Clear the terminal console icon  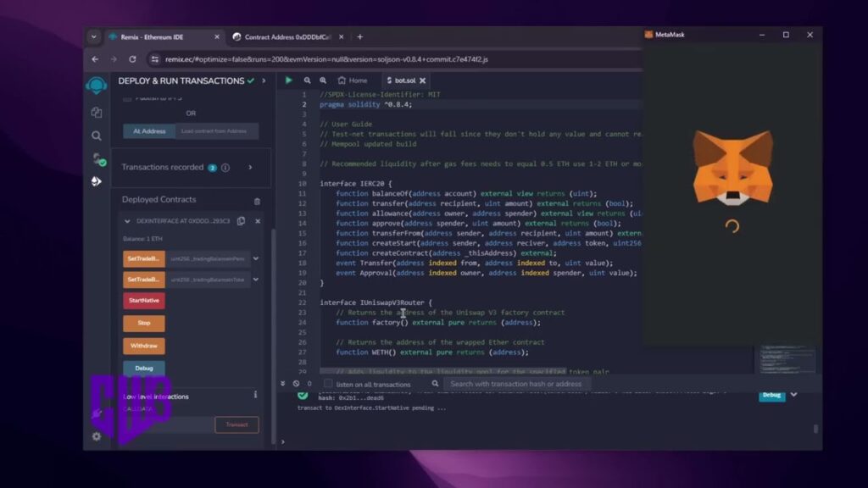pyautogui.click(x=296, y=384)
